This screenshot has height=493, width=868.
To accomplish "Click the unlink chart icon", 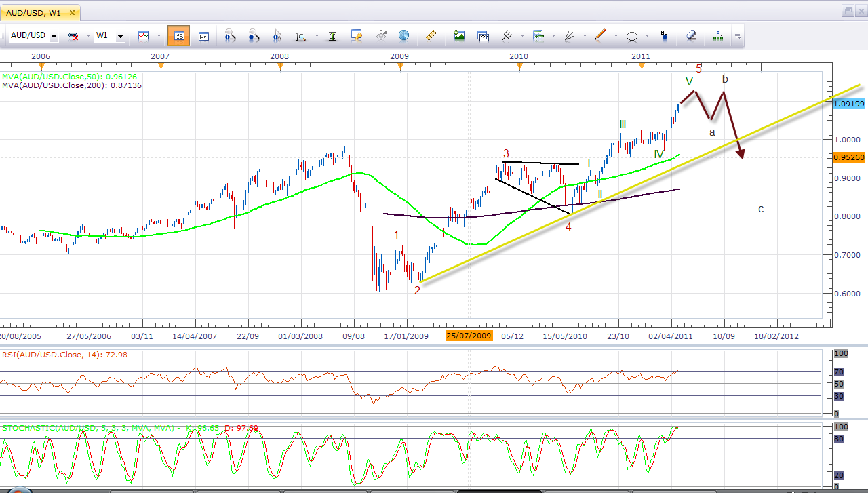I will point(73,35).
